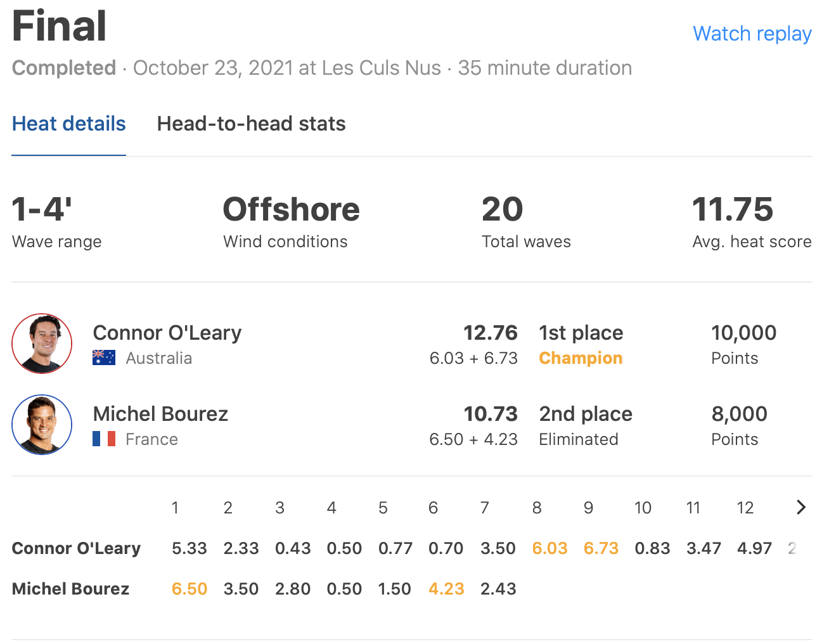
Task: Open Michel Bourez's athlete name link
Action: pyautogui.click(x=160, y=414)
